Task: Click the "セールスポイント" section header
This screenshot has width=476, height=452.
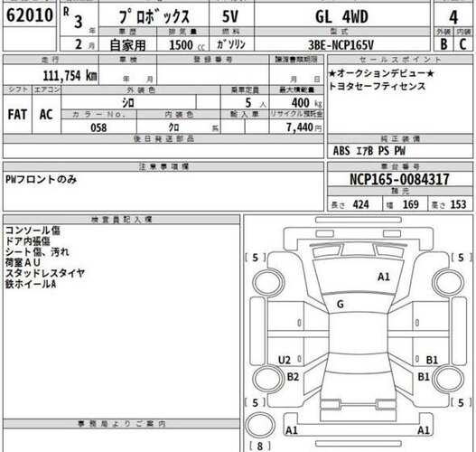Action: pyautogui.click(x=400, y=60)
